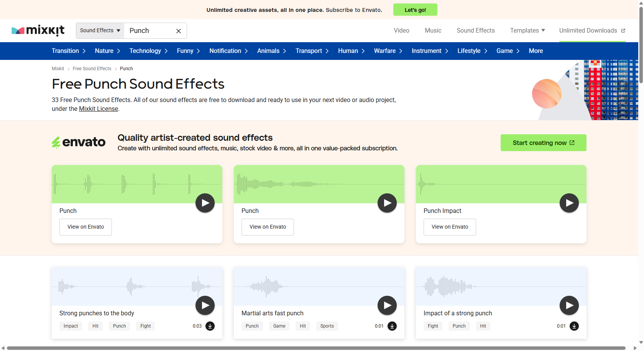Navigate to the Video section

(x=401, y=30)
